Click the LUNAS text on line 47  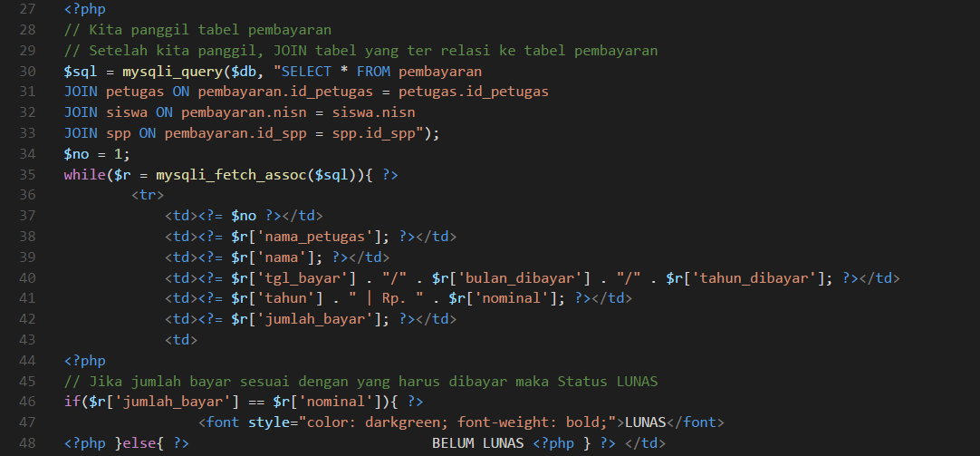(646, 422)
